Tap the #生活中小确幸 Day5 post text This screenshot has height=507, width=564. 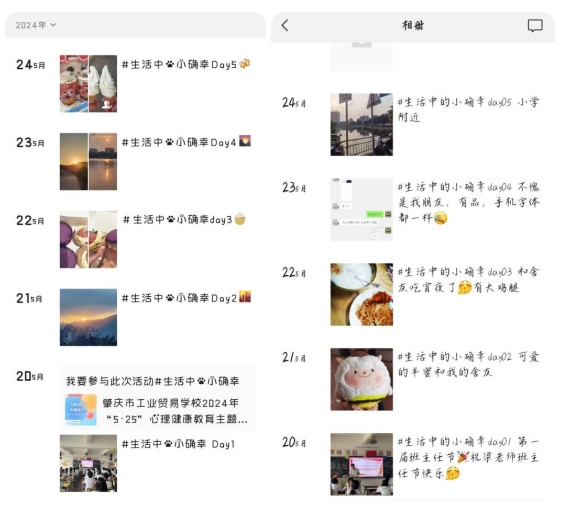click(186, 64)
